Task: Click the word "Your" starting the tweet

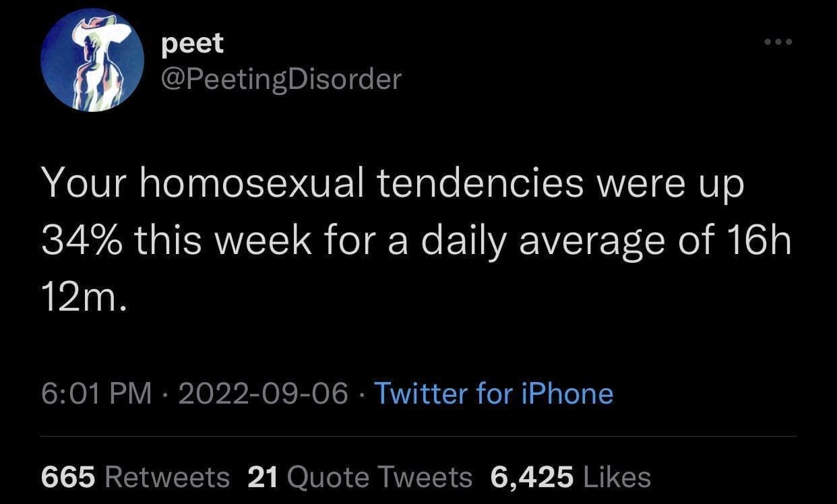Action: point(84,183)
